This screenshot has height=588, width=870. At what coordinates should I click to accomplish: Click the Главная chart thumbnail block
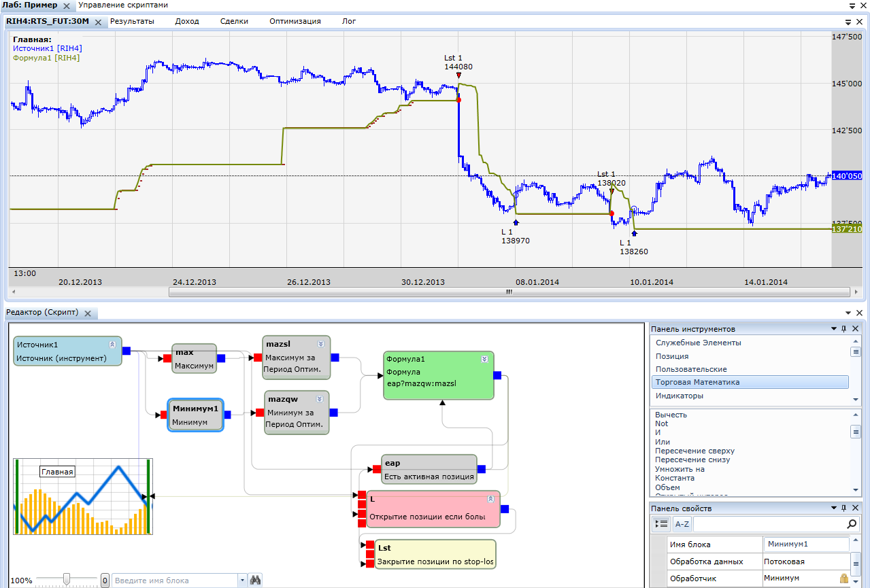tap(83, 496)
